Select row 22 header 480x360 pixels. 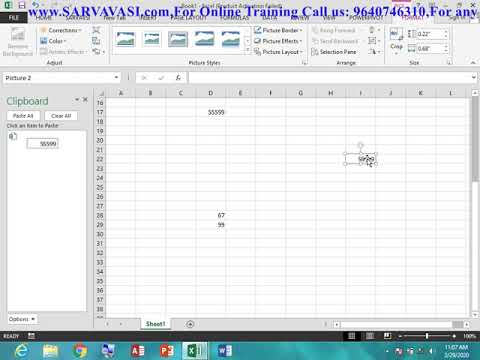100,159
